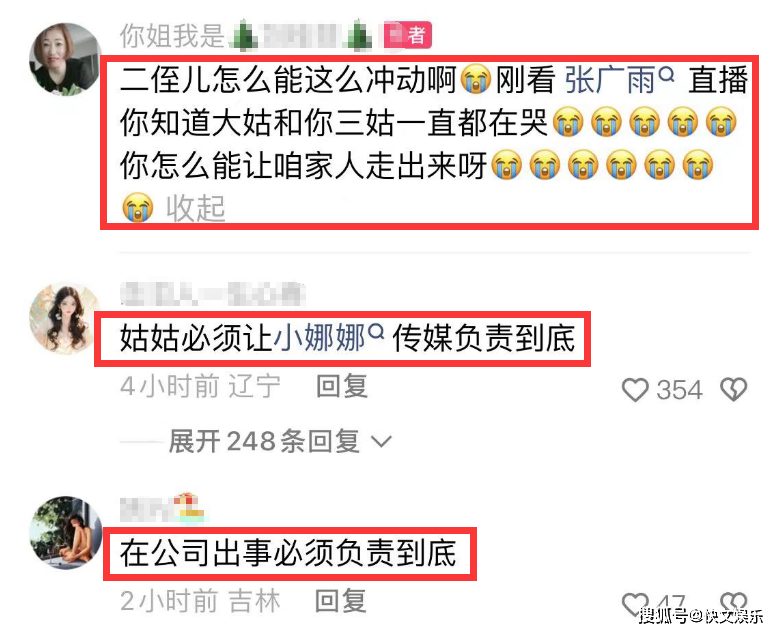Open the third commenter's avatar
The image size is (778, 633).
point(65,532)
